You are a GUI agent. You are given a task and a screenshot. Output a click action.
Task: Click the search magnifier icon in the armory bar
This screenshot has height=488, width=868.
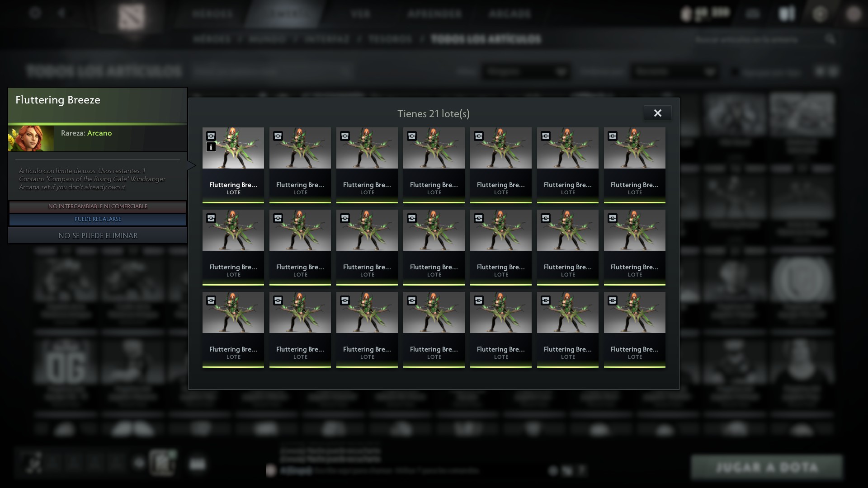point(830,39)
